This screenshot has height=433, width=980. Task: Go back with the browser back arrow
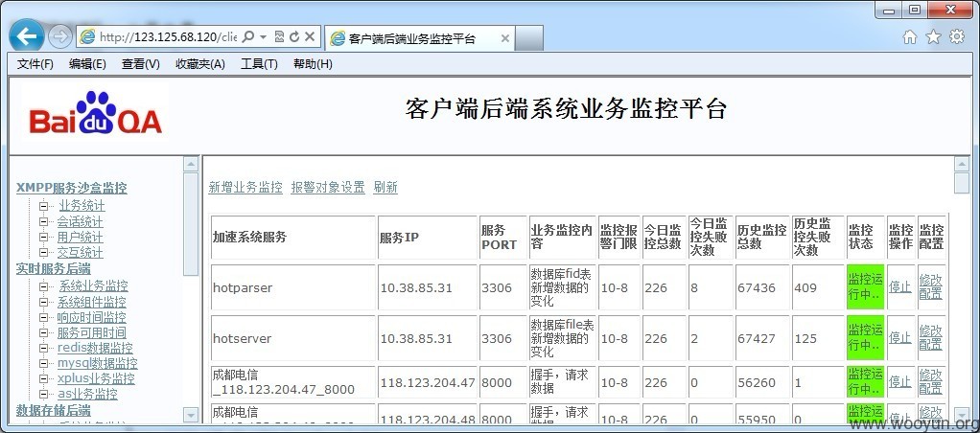27,36
